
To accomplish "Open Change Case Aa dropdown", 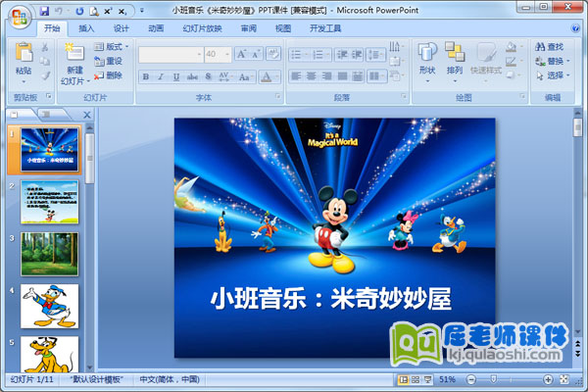I will pos(245,76).
